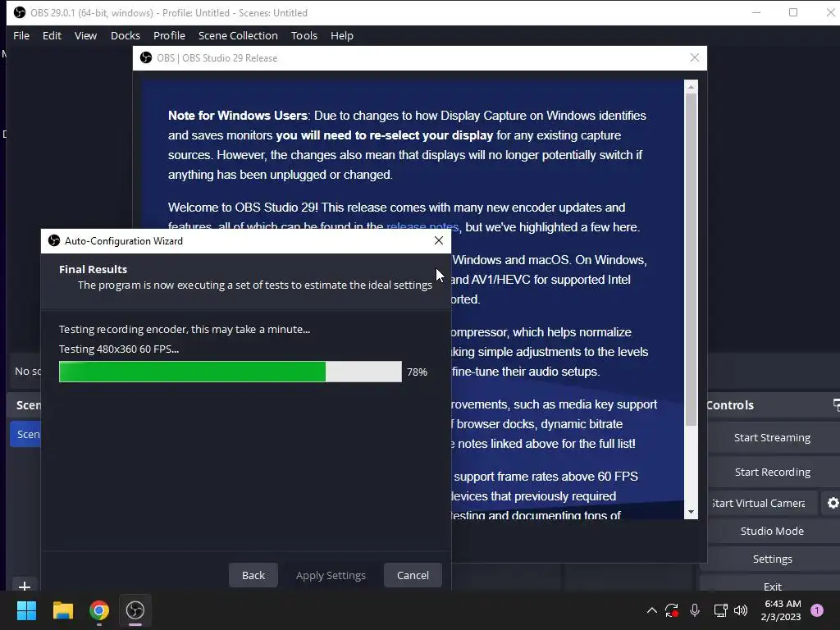Click Start Recording in Controls

(x=772, y=472)
